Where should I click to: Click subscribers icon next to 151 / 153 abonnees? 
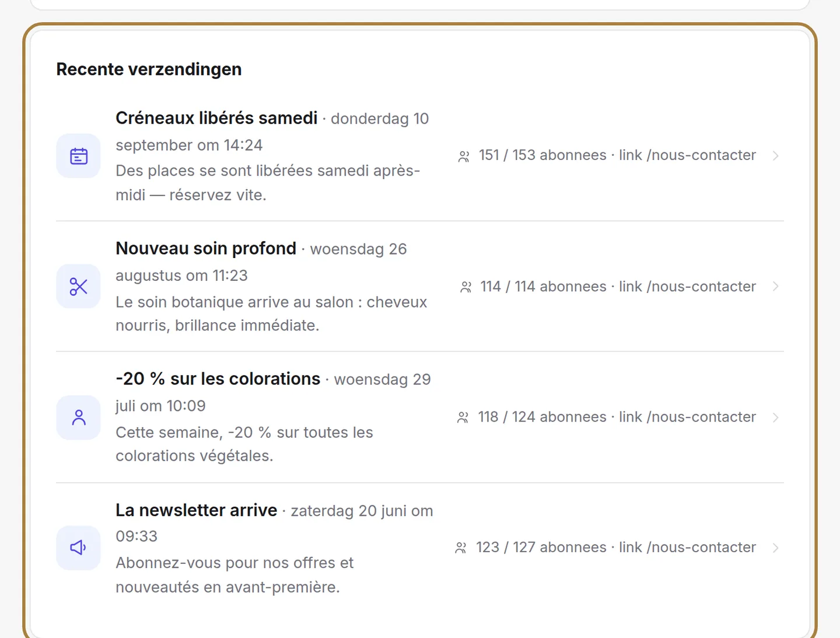point(464,156)
